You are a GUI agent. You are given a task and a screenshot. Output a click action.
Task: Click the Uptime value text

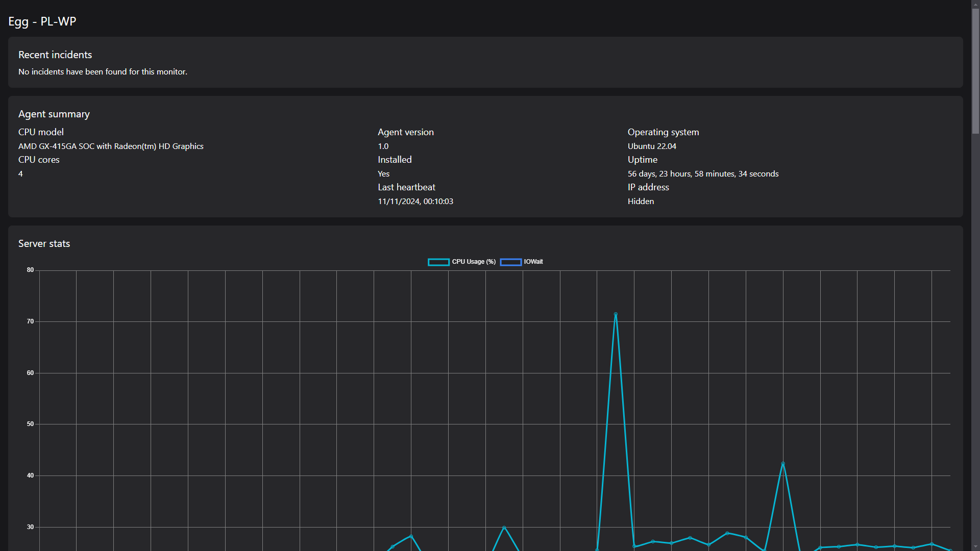pos(703,174)
